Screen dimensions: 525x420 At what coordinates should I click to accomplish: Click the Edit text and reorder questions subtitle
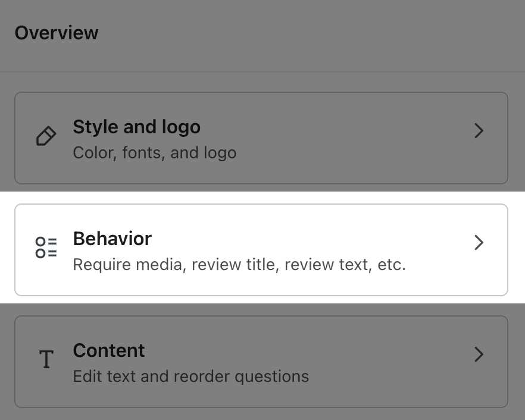tap(190, 377)
